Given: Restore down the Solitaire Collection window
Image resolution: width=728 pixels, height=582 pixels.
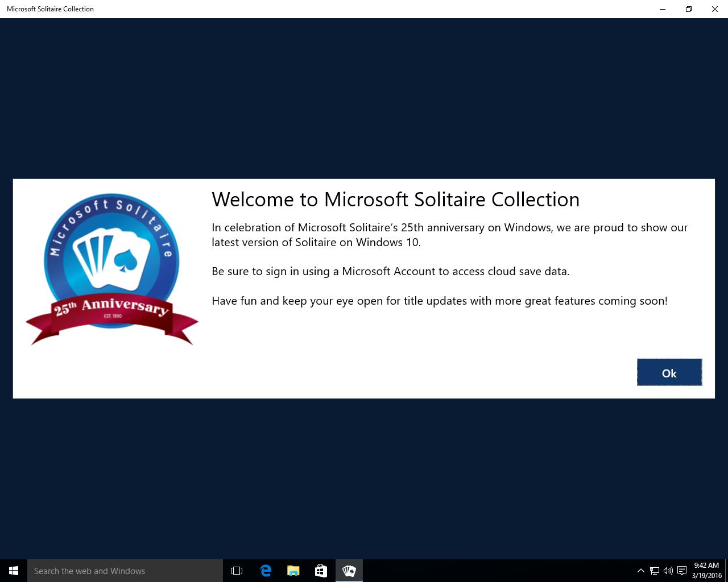Looking at the screenshot, I should tap(689, 9).
